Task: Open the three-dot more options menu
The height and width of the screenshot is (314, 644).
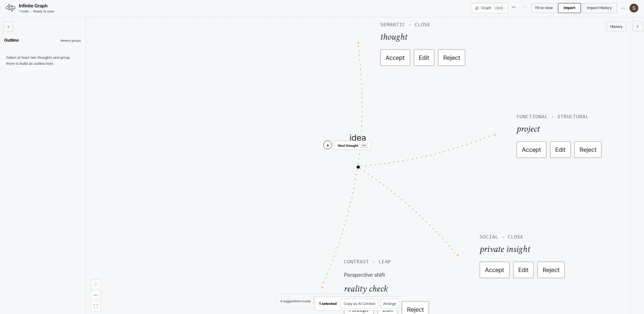Action: click(623, 8)
